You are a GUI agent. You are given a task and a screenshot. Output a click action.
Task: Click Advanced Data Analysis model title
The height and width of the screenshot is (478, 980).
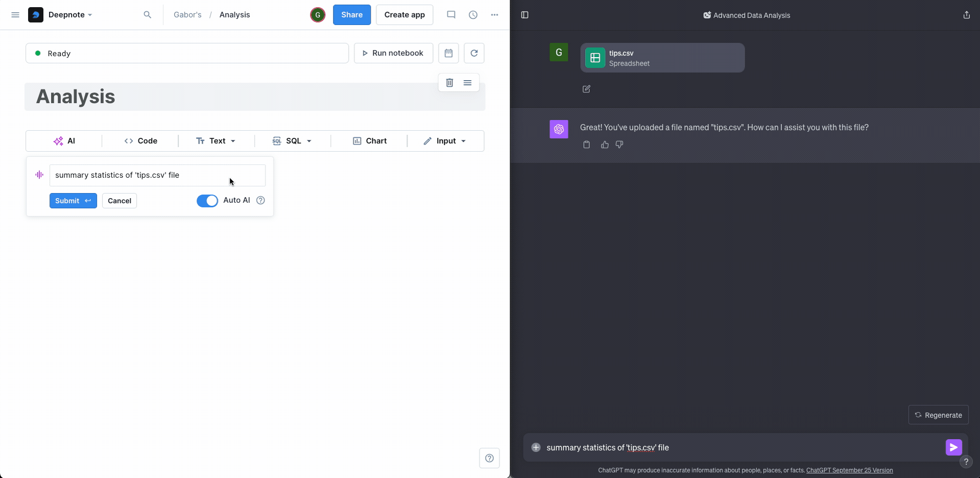pos(747,15)
